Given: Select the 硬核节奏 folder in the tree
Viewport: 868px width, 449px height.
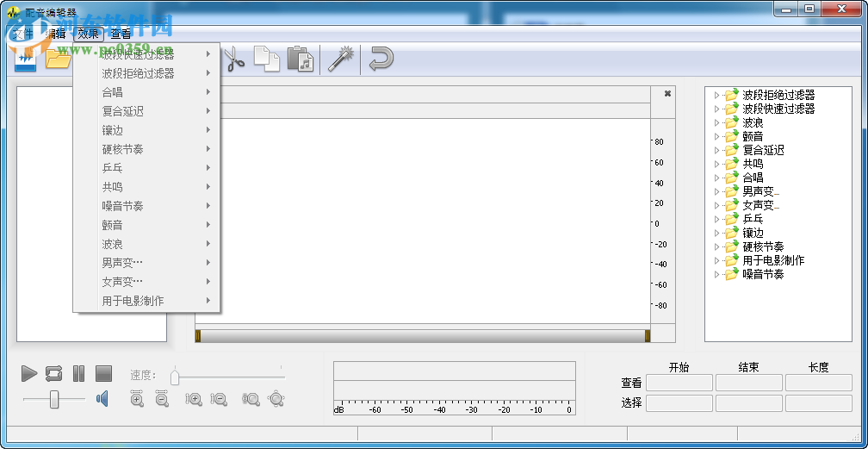Looking at the screenshot, I should pos(754,246).
